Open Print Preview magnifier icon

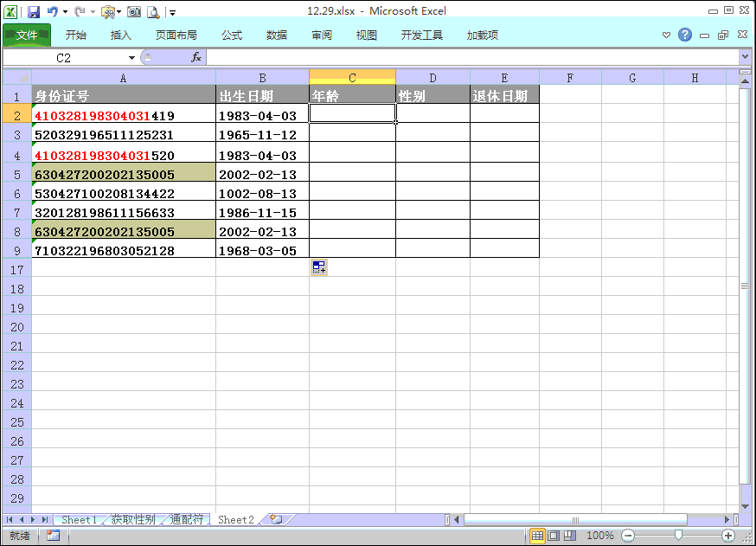tap(153, 11)
